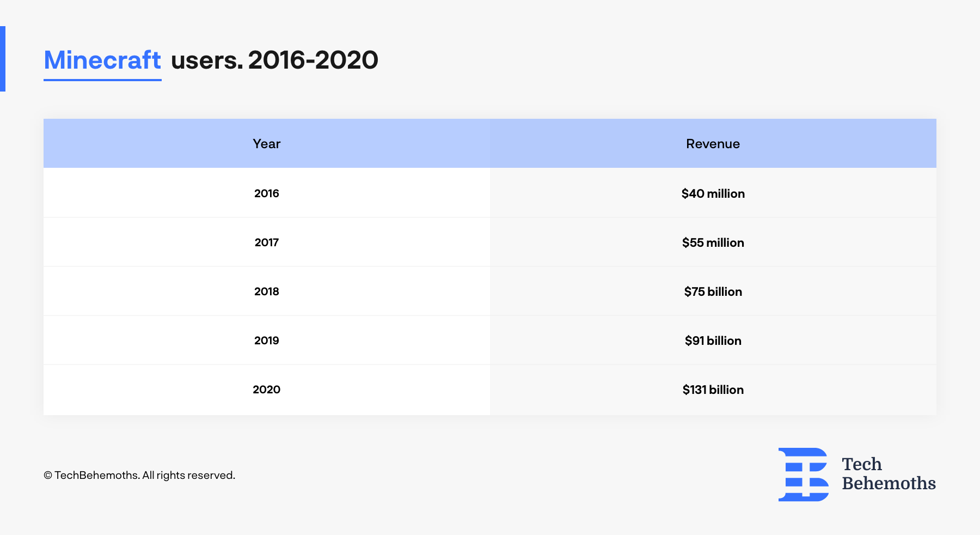Click the 2019 year cell
This screenshot has height=535, width=980.
point(267,341)
